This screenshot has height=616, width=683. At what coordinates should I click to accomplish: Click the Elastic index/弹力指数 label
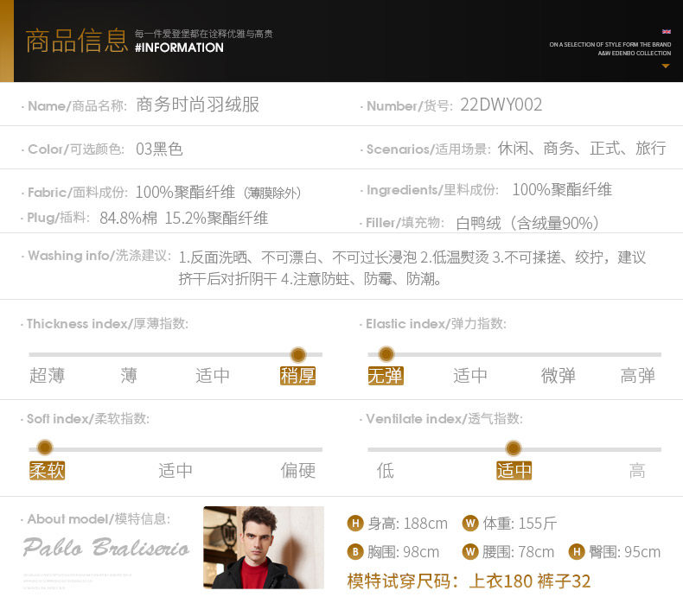436,323
